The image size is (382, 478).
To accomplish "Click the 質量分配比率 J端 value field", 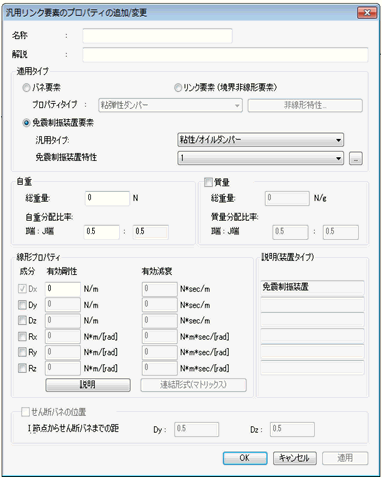I will point(341,232).
